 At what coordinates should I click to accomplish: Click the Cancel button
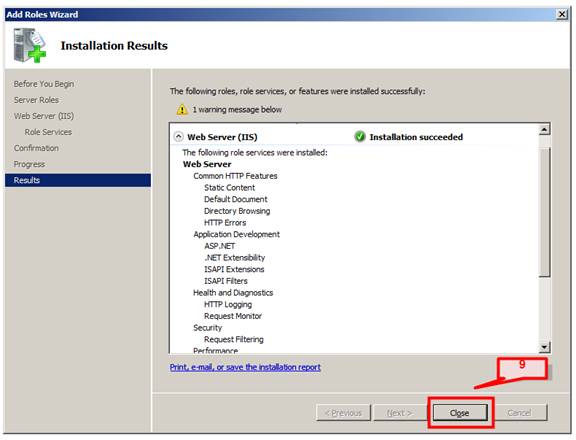point(519,413)
